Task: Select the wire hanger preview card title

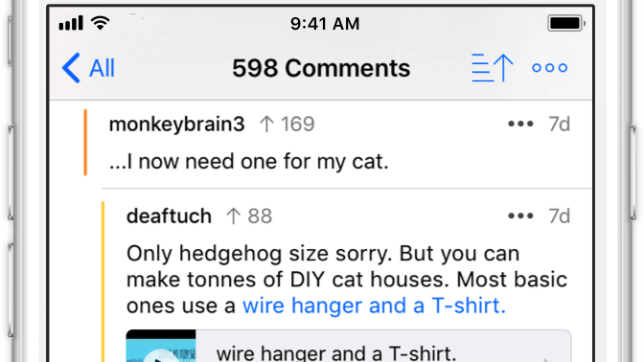Action: [336, 352]
